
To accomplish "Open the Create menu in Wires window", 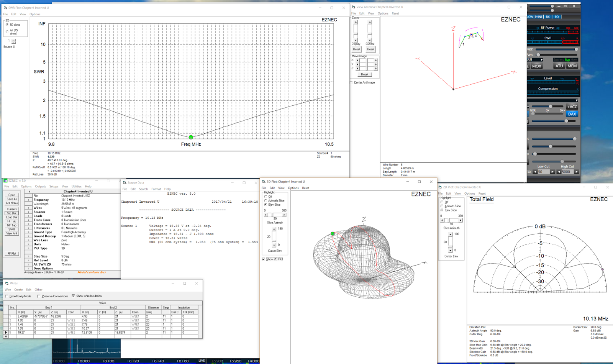I will (x=18, y=290).
